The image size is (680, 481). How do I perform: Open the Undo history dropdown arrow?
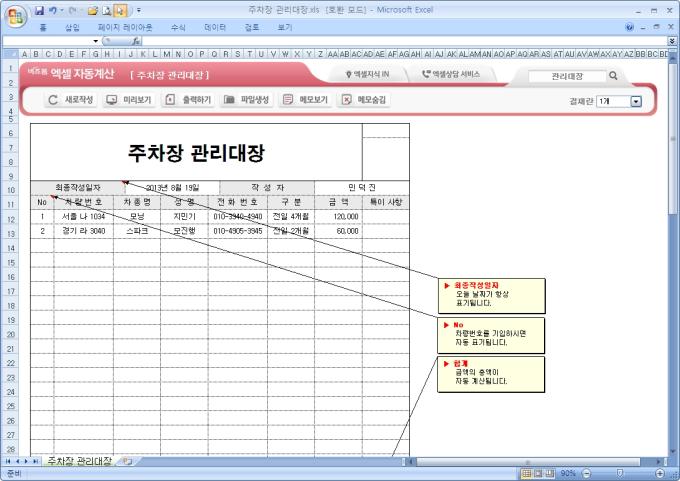coord(61,10)
